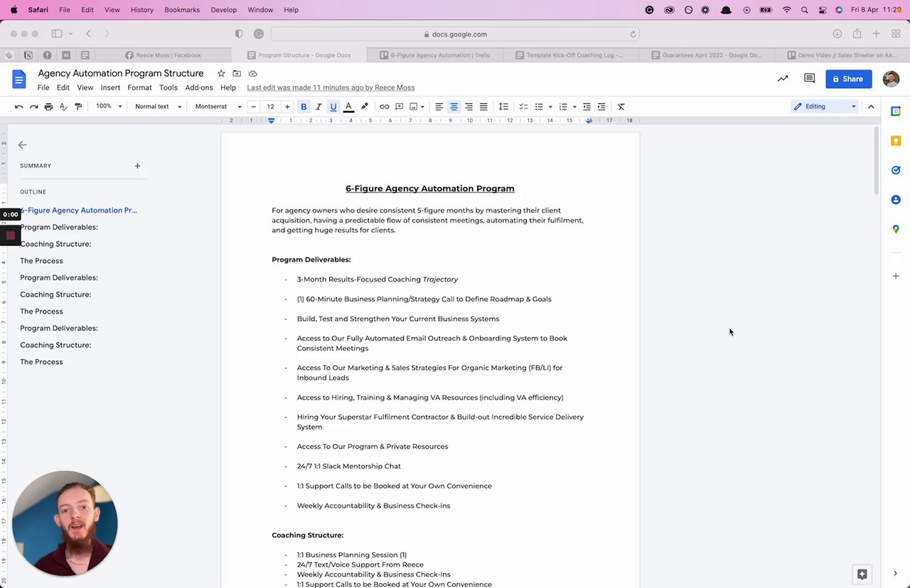The width and height of the screenshot is (910, 588).
Task: Click the Undo arrow in the toolbar
Action: 18,107
